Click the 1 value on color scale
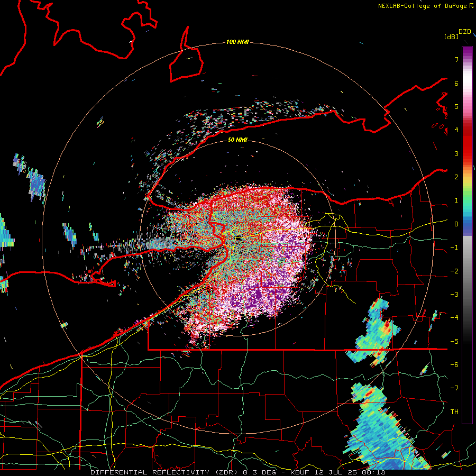The height and width of the screenshot is (476, 476). click(456, 200)
